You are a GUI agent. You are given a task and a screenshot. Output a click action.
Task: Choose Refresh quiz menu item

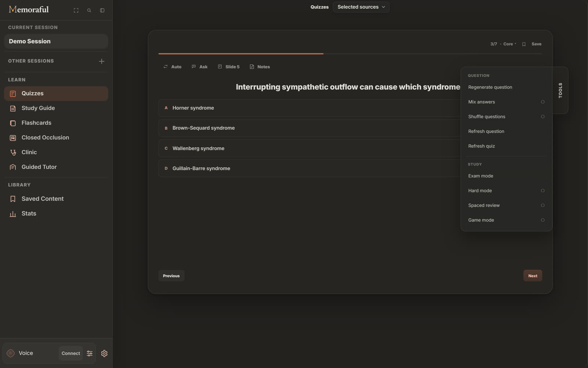(x=506, y=146)
